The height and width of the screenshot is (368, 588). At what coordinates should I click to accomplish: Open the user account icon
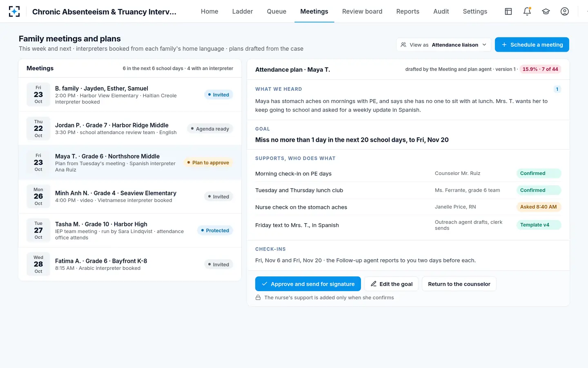565,11
